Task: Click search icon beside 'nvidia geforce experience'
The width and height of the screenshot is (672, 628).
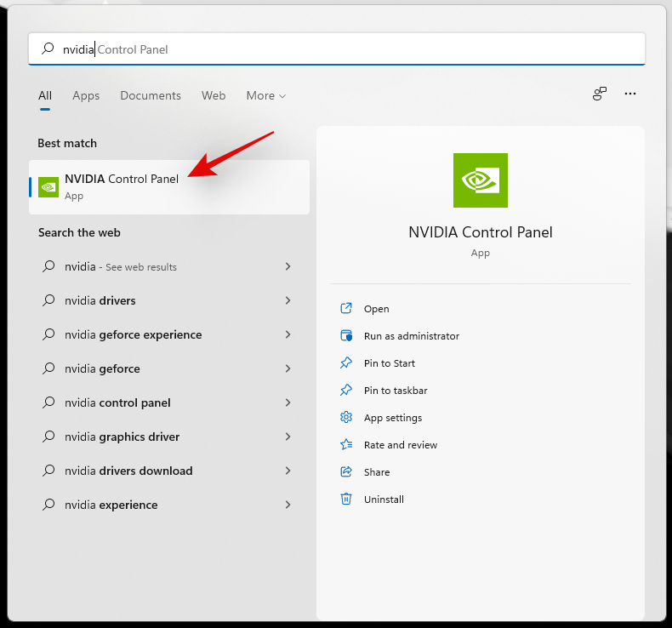Action: [x=48, y=334]
